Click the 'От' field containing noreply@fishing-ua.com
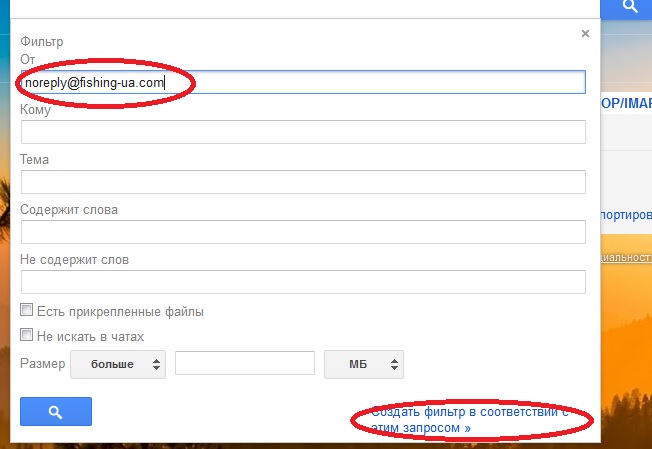 pyautogui.click(x=302, y=82)
